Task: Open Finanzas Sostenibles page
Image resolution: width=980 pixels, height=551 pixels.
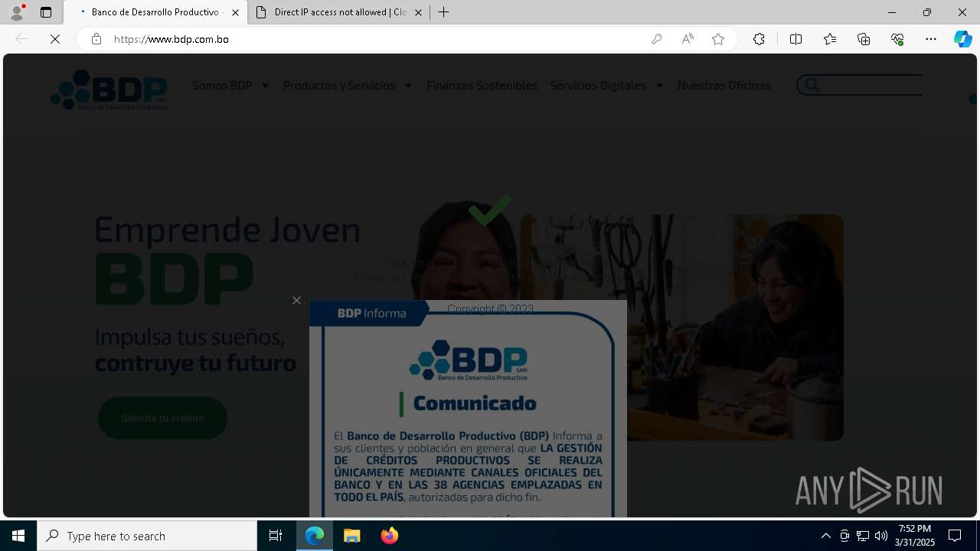Action: (482, 86)
